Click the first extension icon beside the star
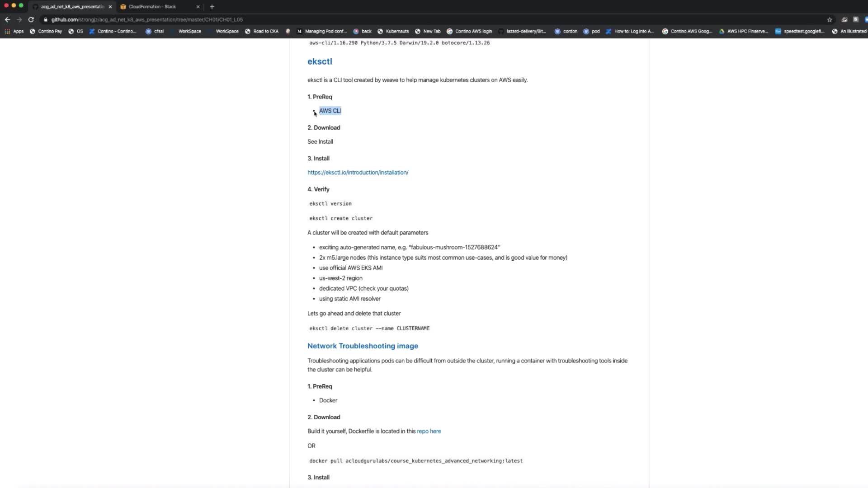Viewport: 868px width, 488px height. [844, 19]
